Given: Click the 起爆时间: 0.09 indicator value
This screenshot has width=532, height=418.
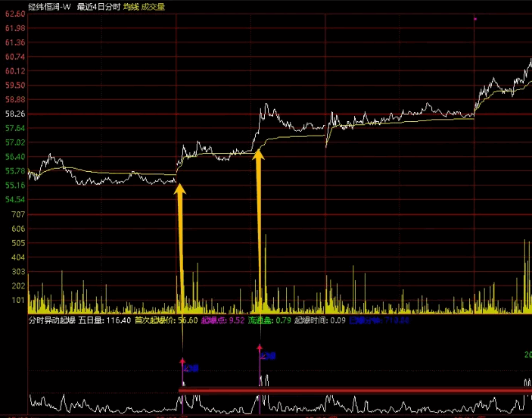Looking at the screenshot, I should 320,320.
